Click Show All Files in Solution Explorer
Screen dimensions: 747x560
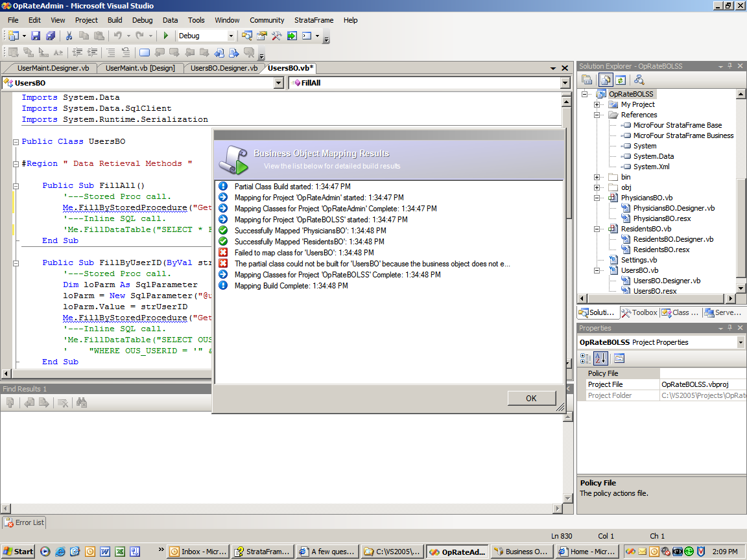(604, 80)
